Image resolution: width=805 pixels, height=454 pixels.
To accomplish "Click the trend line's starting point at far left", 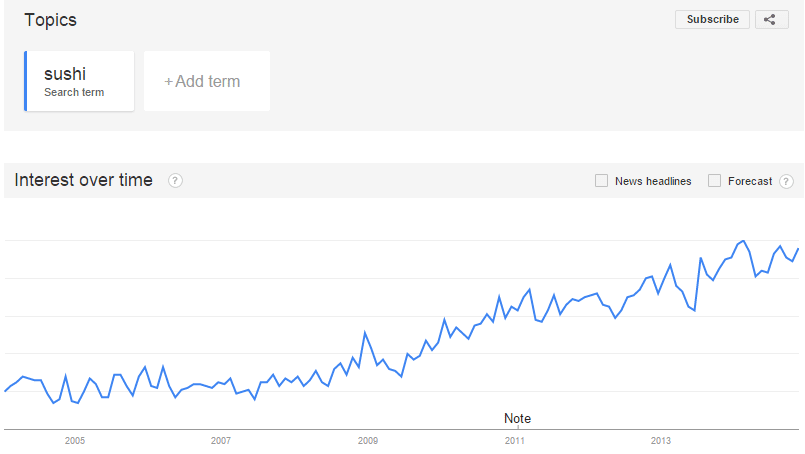I will click(x=5, y=391).
